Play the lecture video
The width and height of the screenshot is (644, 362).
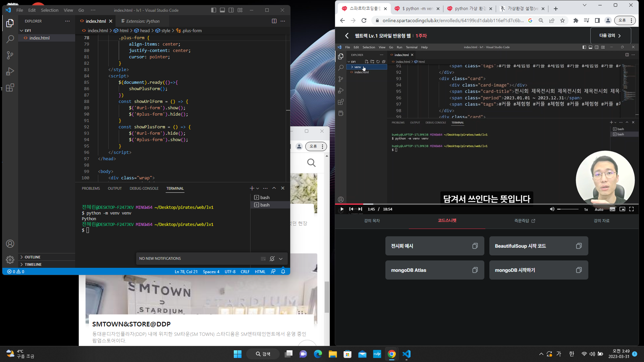(342, 209)
